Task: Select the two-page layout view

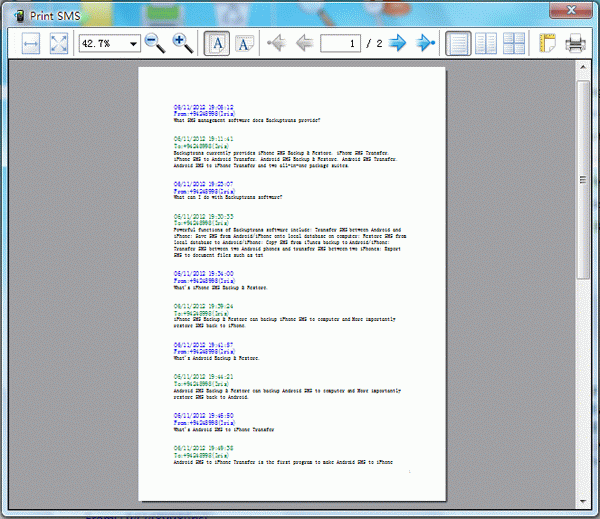Action: tap(486, 43)
